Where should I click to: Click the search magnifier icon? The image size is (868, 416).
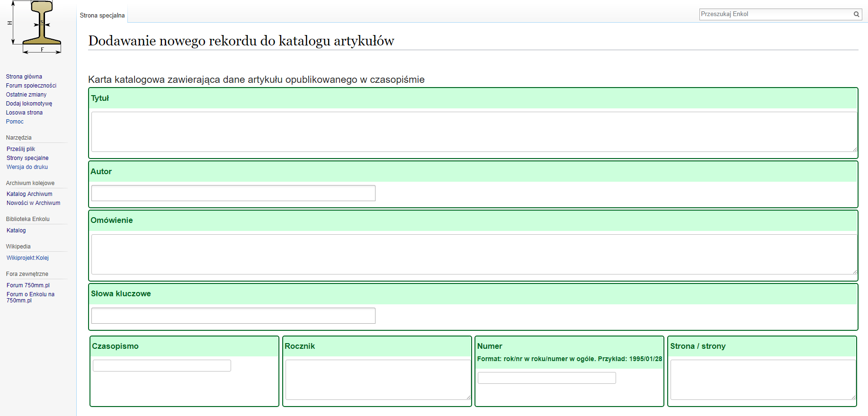point(856,14)
